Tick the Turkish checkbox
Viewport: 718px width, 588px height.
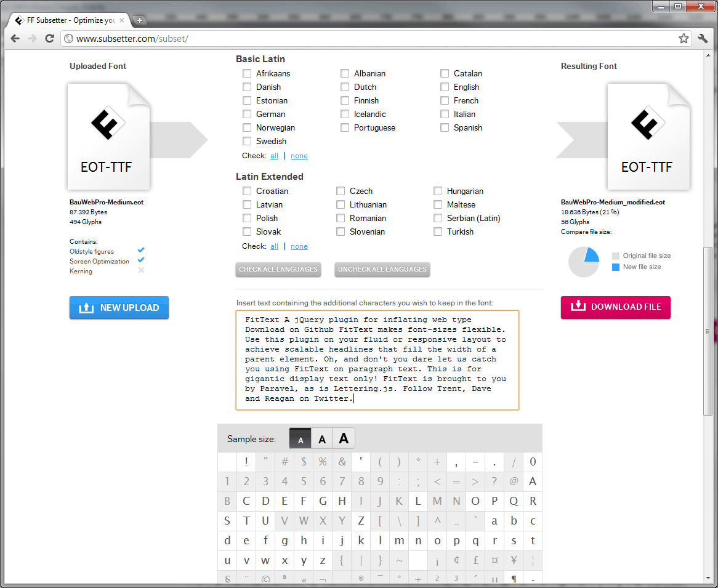tap(438, 232)
